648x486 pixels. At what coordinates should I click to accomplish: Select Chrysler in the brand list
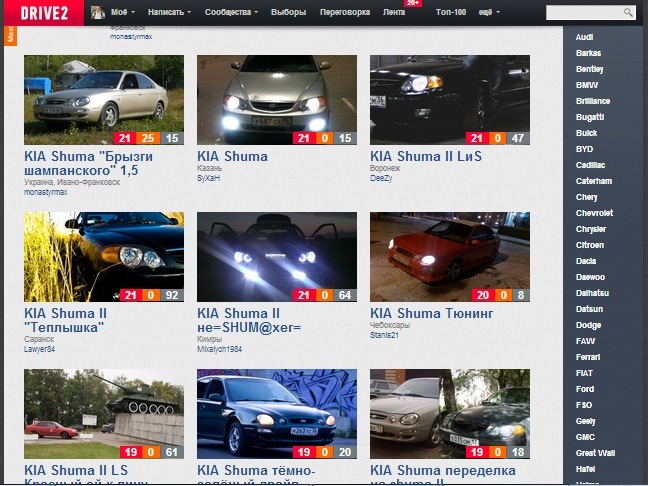pos(591,229)
